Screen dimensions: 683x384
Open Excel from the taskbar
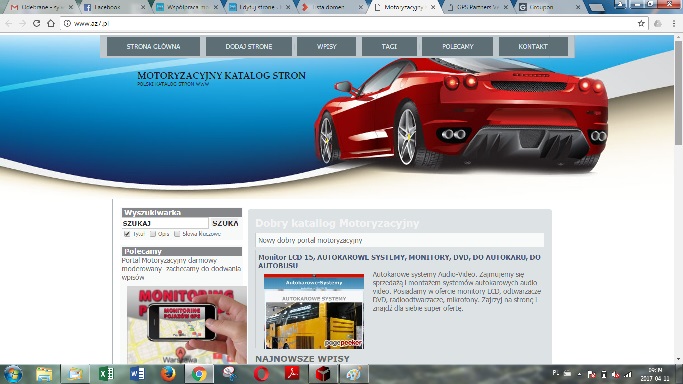[106, 374]
